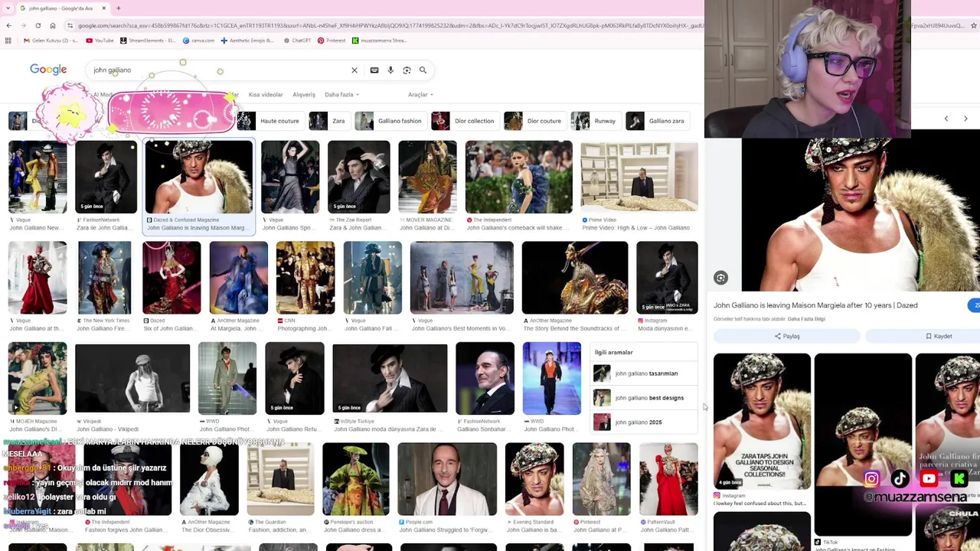The image size is (980, 551).
Task: Switch to Kısa videolar tab
Action: [x=266, y=95]
